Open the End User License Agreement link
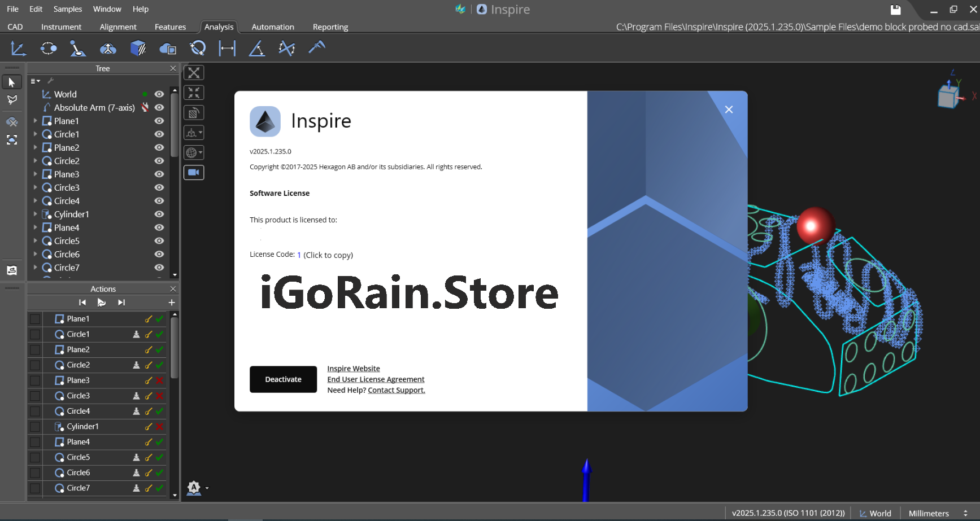The width and height of the screenshot is (980, 521). coord(376,379)
